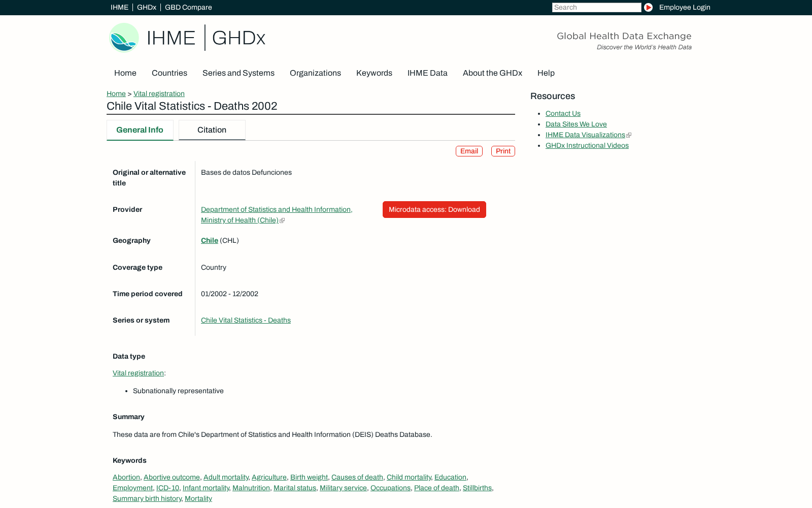Click the Birth weight keyword

[309, 478]
